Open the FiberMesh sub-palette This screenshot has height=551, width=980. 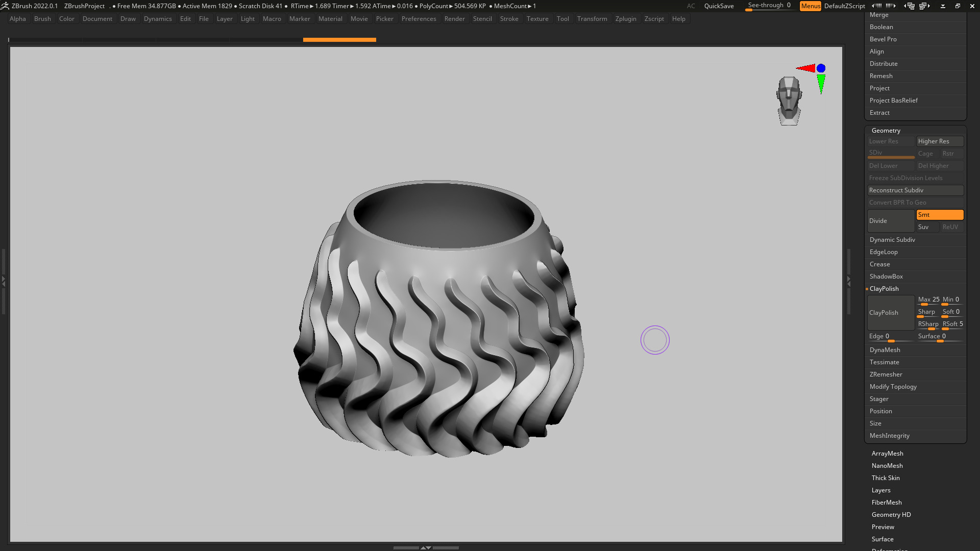[x=887, y=503]
